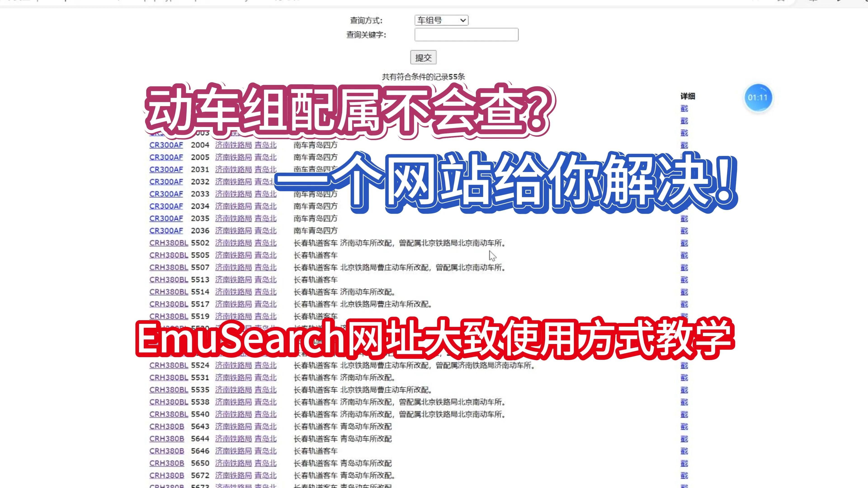
Task: Click the 南车青岛四方 text in row 2004
Action: [315, 145]
